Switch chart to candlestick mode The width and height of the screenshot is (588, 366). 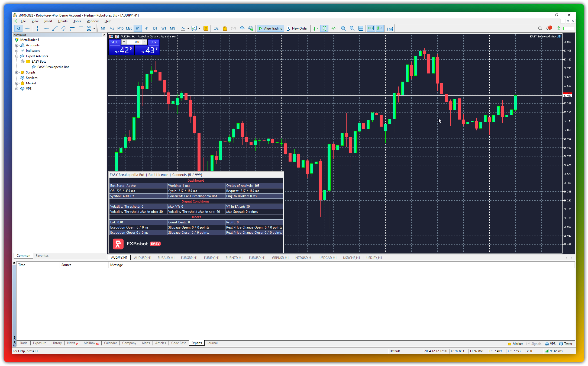[324, 28]
